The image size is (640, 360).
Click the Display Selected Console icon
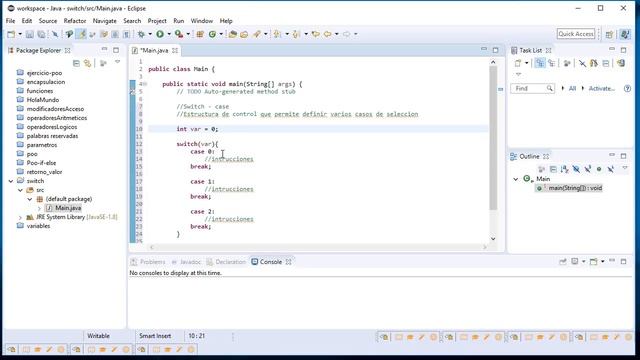[x=575, y=262]
